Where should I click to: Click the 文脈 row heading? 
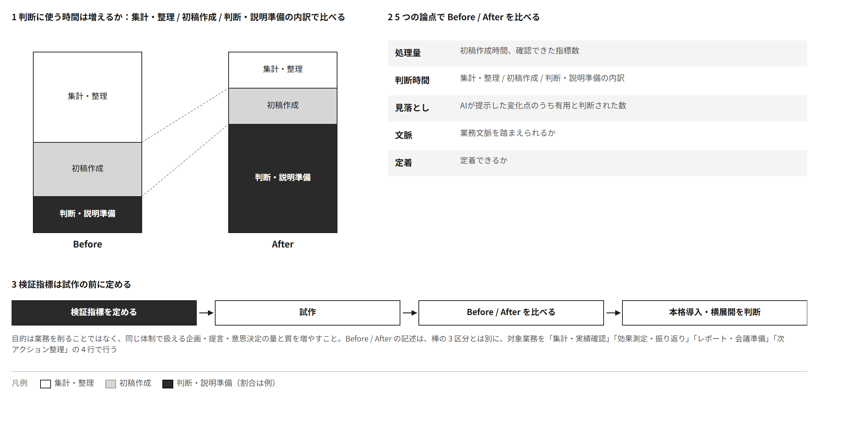(404, 135)
